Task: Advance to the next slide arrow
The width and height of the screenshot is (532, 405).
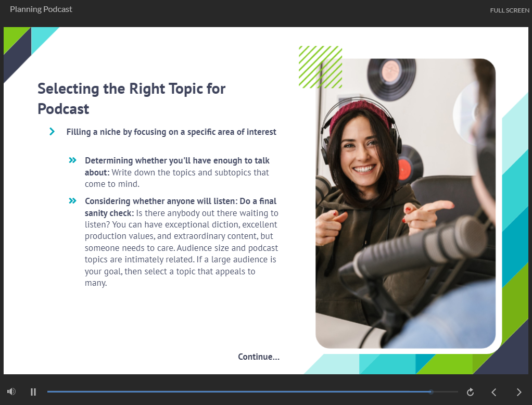Action: point(518,392)
